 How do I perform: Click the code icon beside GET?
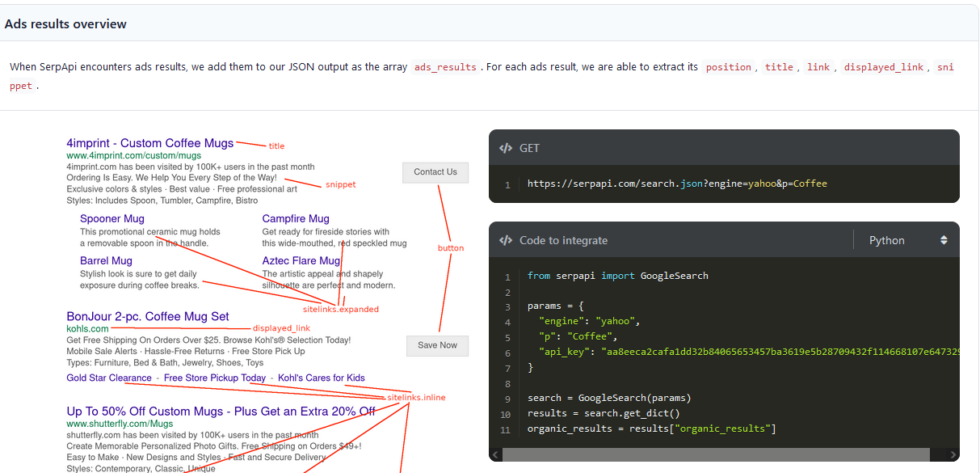506,148
